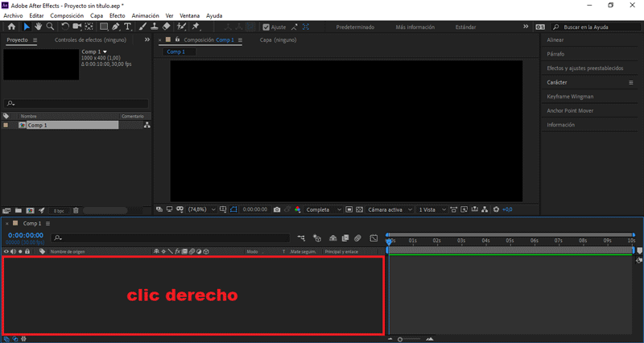Open the Efecto menu
Screen dimensions: 644x343
pyautogui.click(x=117, y=15)
